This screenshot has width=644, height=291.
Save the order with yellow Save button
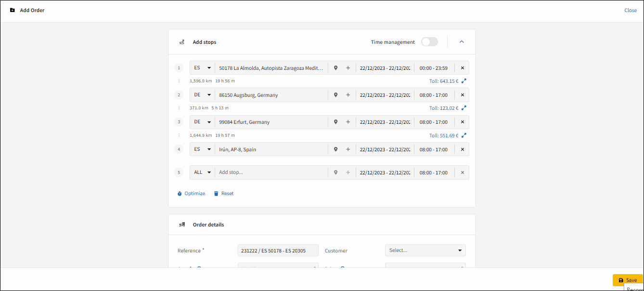(628, 280)
